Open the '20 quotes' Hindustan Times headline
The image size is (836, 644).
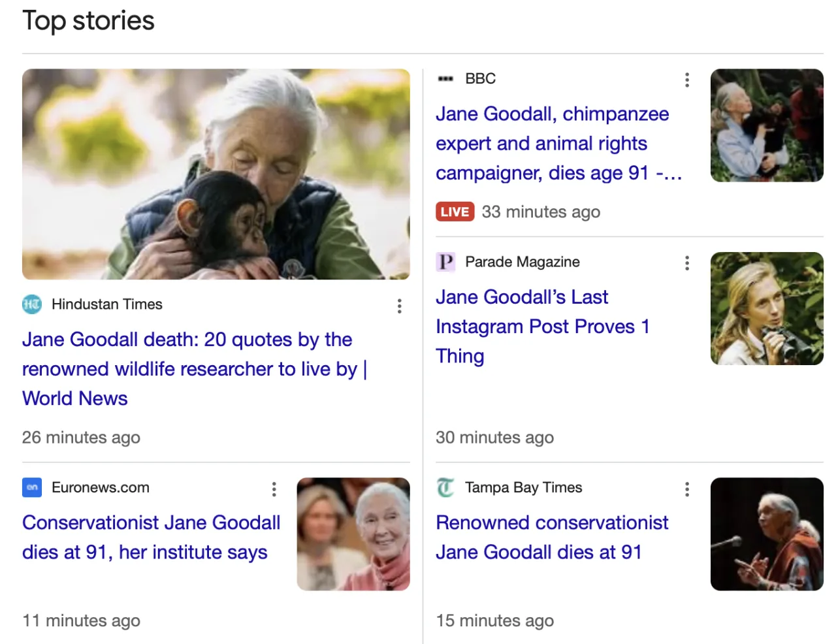(194, 368)
